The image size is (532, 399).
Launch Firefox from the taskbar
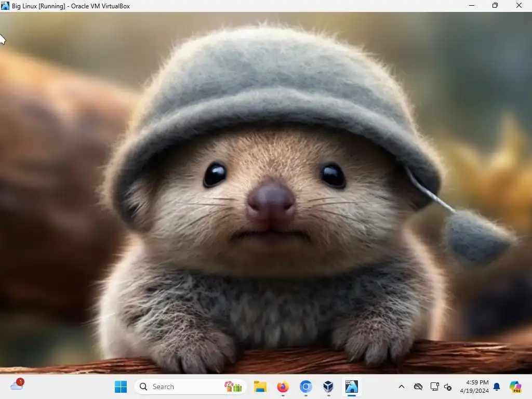point(283,387)
